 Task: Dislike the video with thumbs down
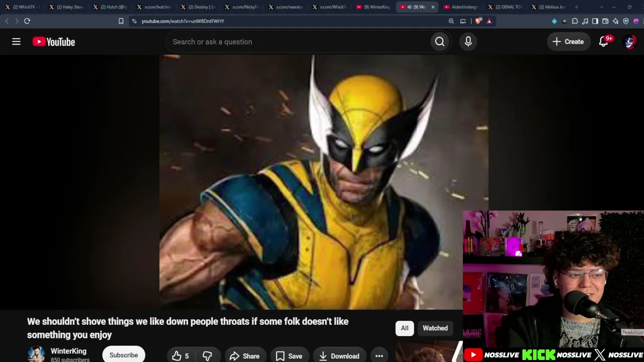(x=207, y=356)
